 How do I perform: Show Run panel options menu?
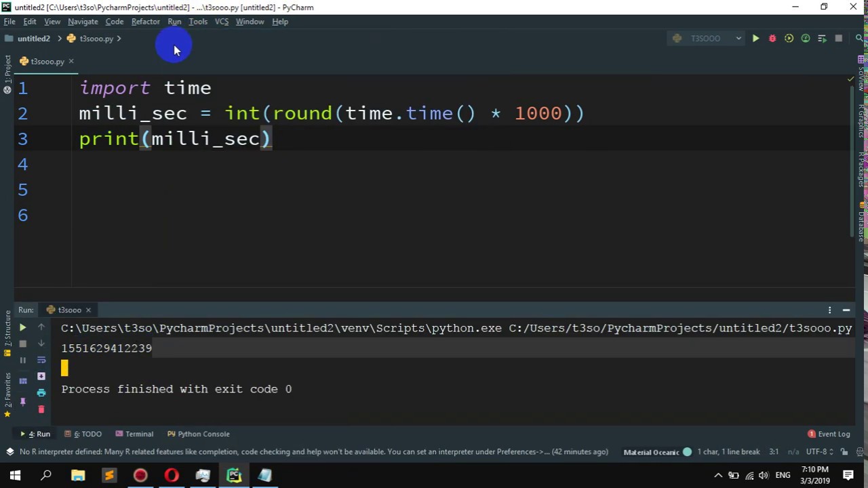829,310
